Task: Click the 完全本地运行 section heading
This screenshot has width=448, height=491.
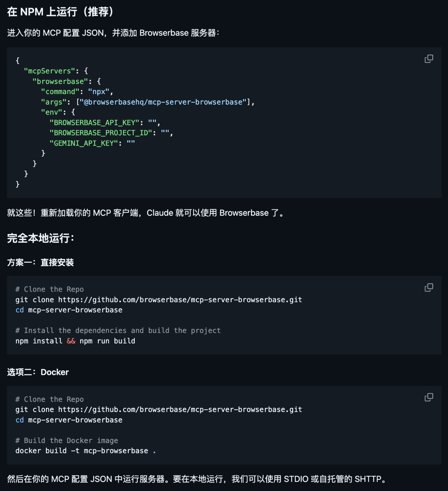Action: 40,238
